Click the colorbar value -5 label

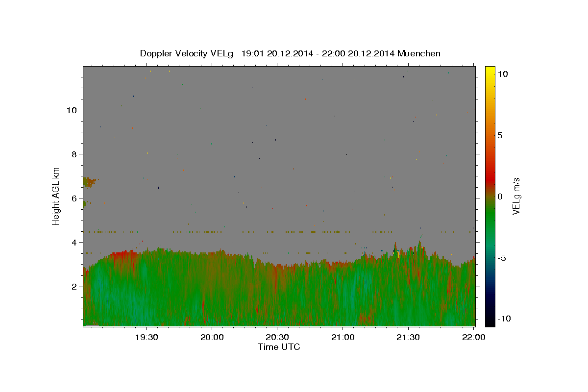point(502,258)
